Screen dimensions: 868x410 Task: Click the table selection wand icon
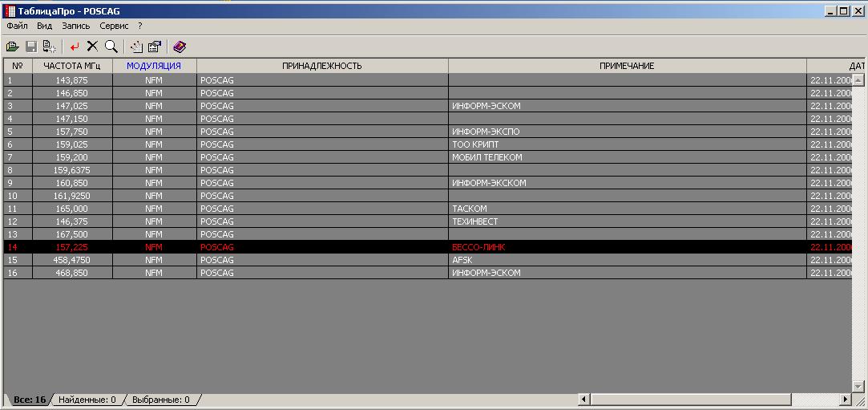tap(137, 47)
